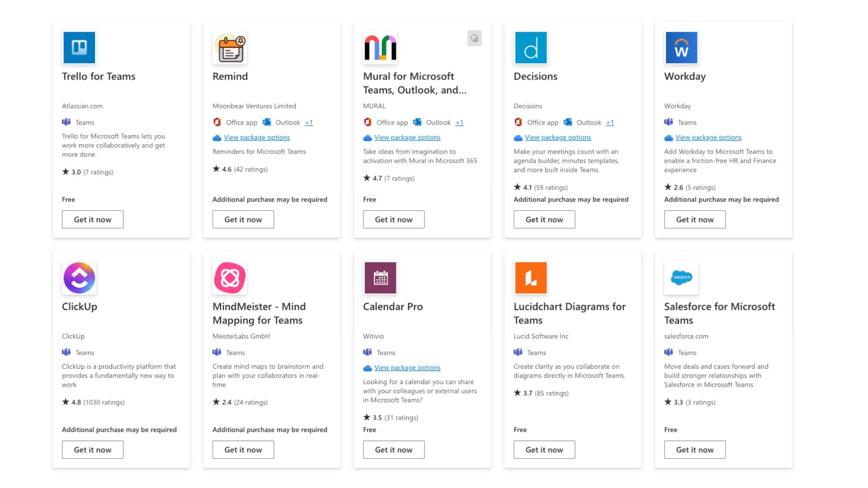Get the MindMeister app now
Image resolution: width=868 pixels, height=488 pixels.
coord(243,450)
